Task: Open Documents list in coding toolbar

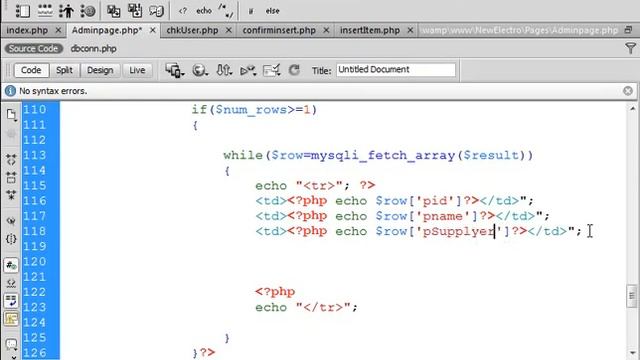Action: tap(11, 115)
